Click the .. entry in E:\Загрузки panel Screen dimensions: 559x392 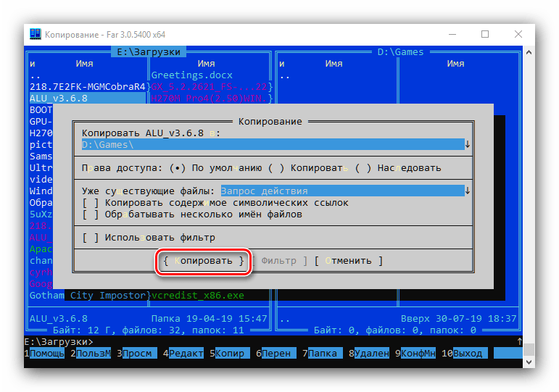[36, 76]
